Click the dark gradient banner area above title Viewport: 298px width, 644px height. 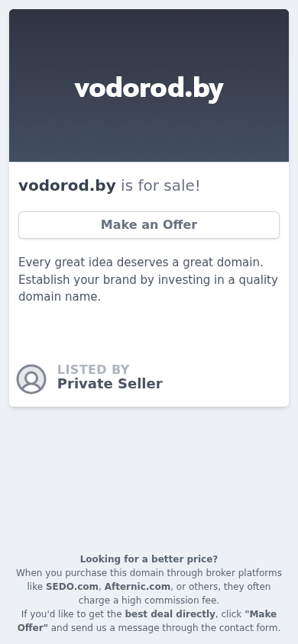point(149,41)
